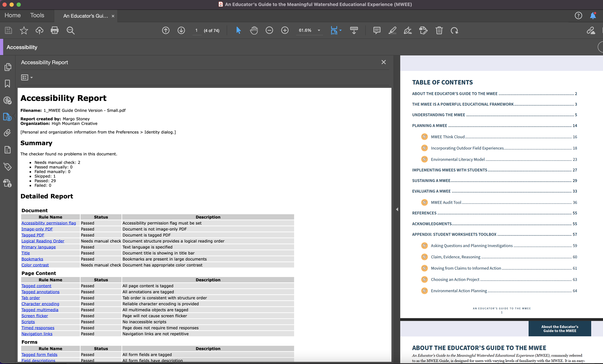
Task: Select the Hand pan tool
Action: [x=254, y=30]
